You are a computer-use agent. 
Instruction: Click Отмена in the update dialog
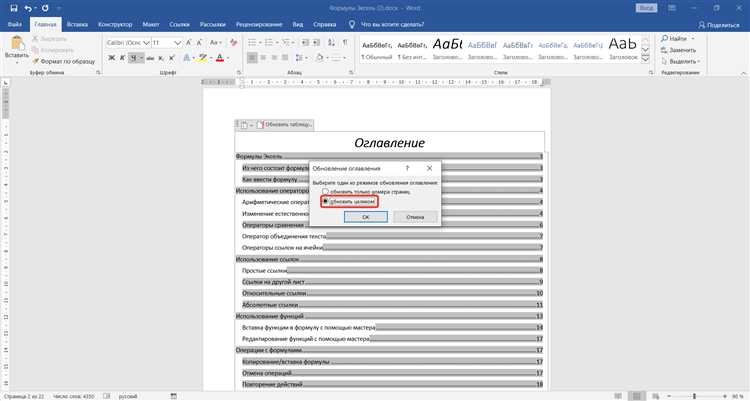coord(415,217)
